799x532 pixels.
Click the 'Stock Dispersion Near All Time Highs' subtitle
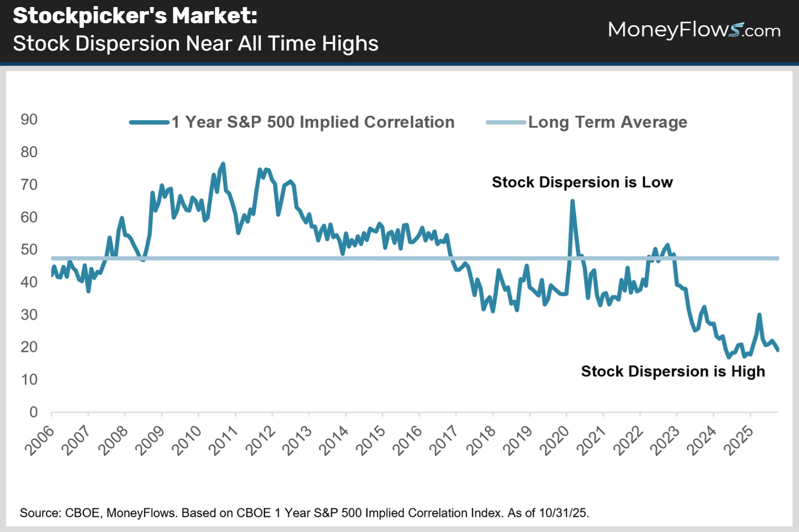pyautogui.click(x=196, y=43)
